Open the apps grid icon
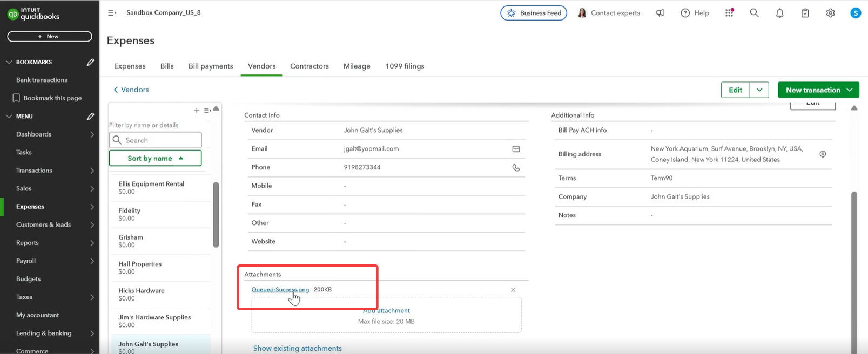 pos(729,13)
